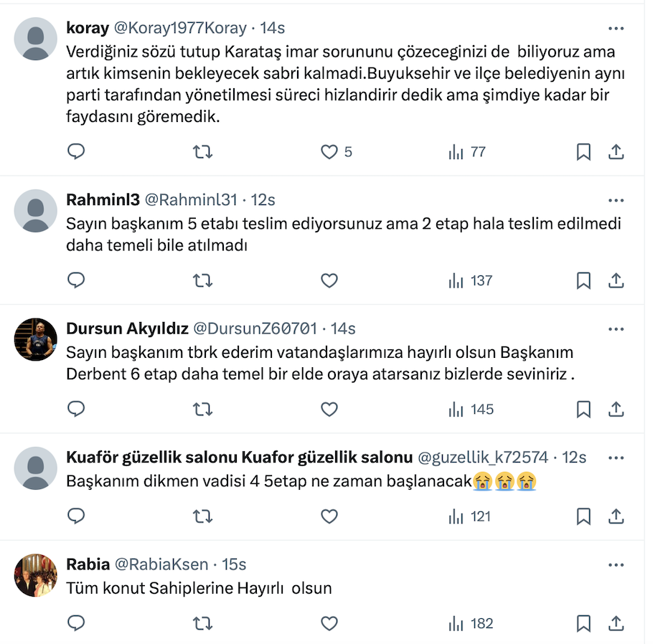Viewport: 653px width, 644px height.
Task: Open more options on Dursun Akyıldız's tweet
Action: 616,329
